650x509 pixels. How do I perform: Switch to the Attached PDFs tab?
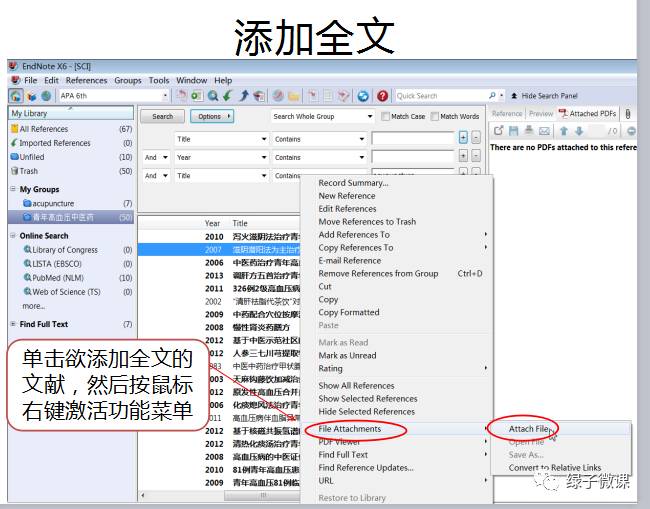pos(587,114)
